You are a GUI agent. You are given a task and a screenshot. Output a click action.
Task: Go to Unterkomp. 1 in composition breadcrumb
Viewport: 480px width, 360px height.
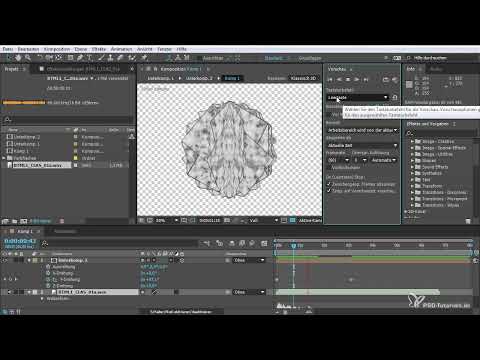pyautogui.click(x=161, y=78)
